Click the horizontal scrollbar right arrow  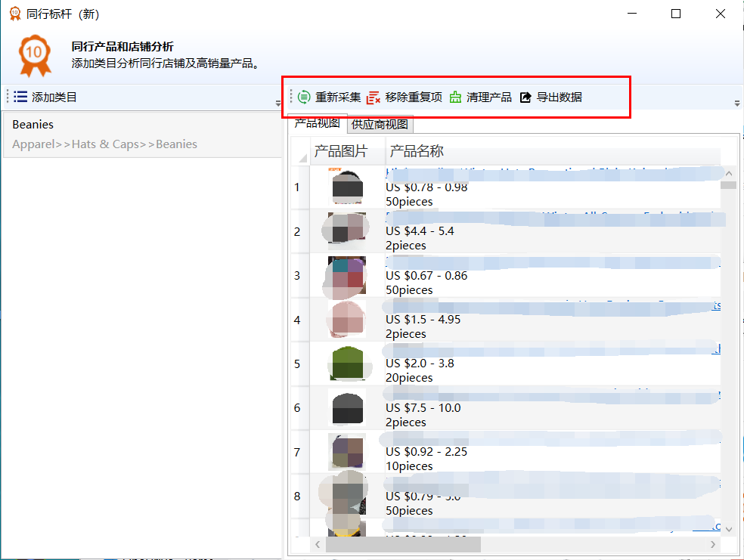[713, 544]
